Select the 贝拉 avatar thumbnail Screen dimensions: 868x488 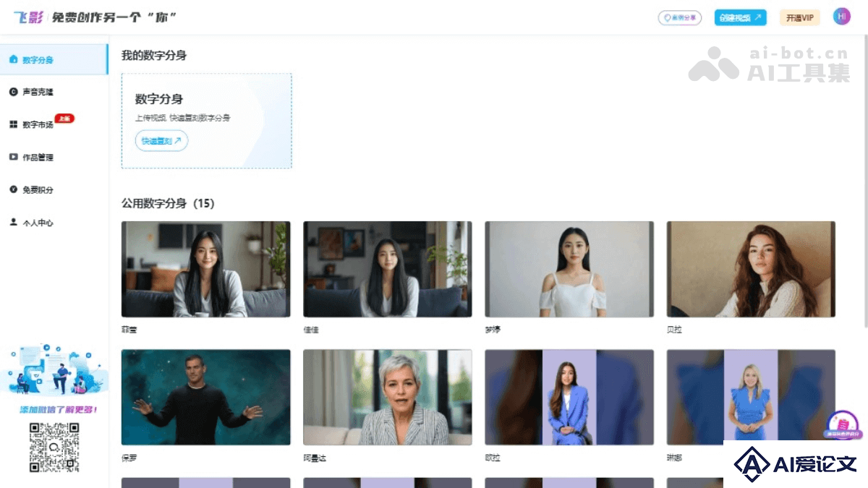pyautogui.click(x=751, y=269)
